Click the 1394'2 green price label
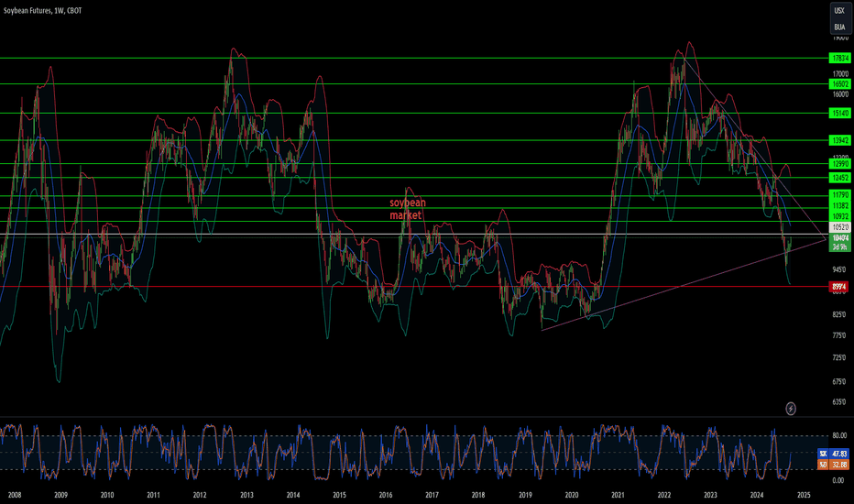The height and width of the screenshot is (504, 854). coord(839,140)
